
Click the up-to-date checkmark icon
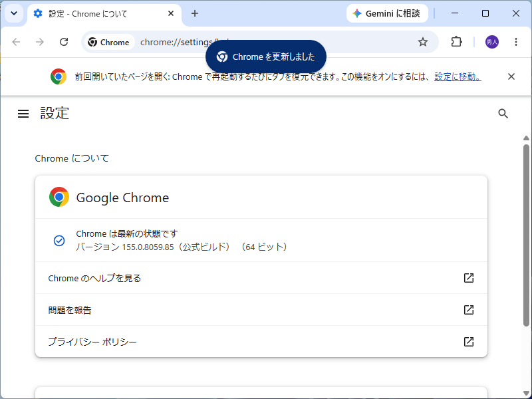click(59, 241)
